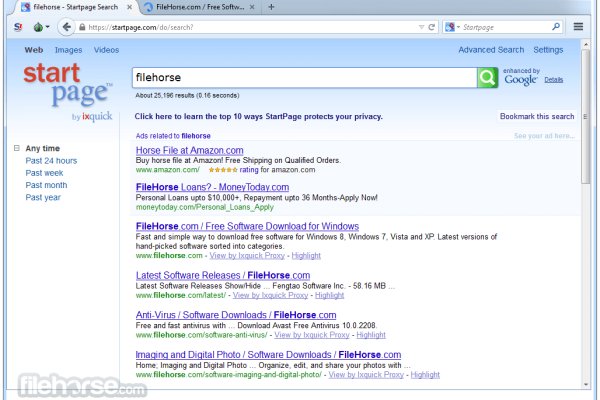Switch to Videos search category
The image size is (600, 400).
[106, 49]
